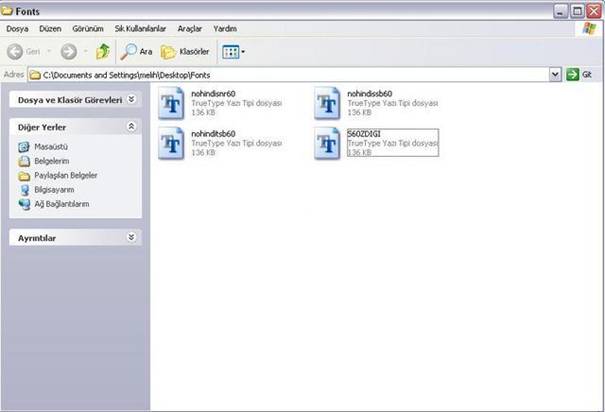Select the nohindisnr60 font file icon
Image resolution: width=605 pixels, height=412 pixels.
(x=171, y=103)
